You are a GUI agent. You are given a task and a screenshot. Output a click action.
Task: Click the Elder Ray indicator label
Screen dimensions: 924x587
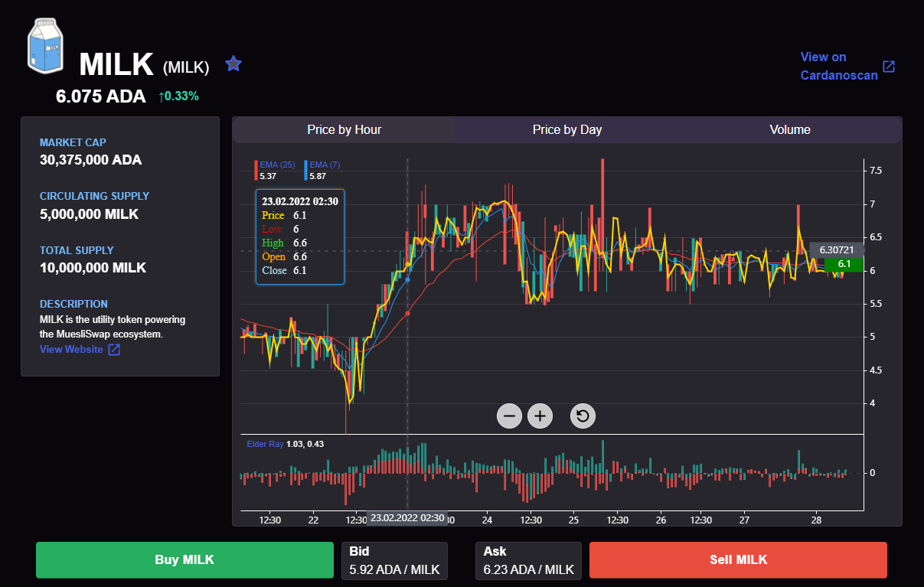[265, 444]
